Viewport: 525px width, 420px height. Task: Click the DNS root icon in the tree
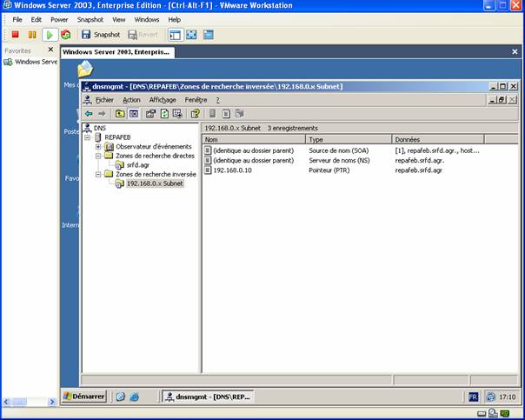pos(88,128)
